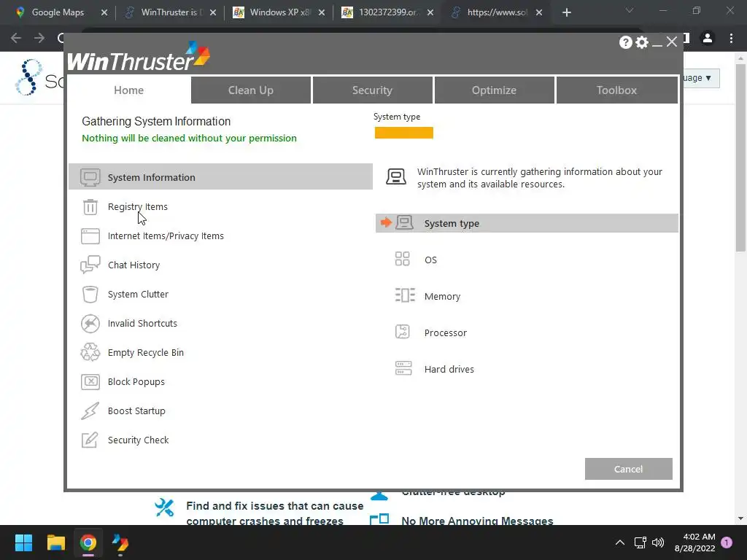This screenshot has height=560, width=747.
Task: Select Boost Startup label
Action: coord(136,411)
